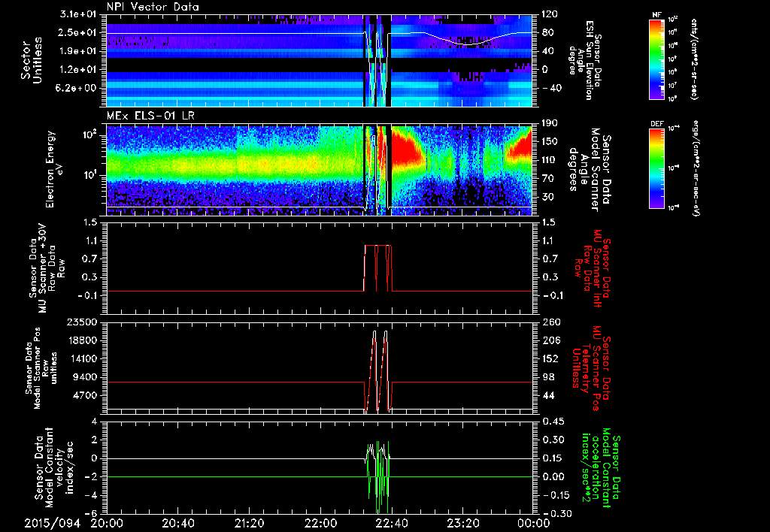The image size is (770, 532).
Task: Select the white "MU Scanner +30V Raw Data" axis title
Action: click(47, 268)
